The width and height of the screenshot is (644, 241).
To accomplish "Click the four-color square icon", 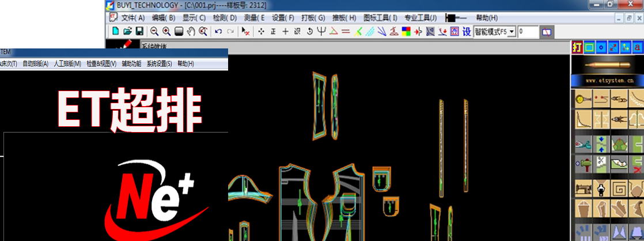I will coord(406,31).
